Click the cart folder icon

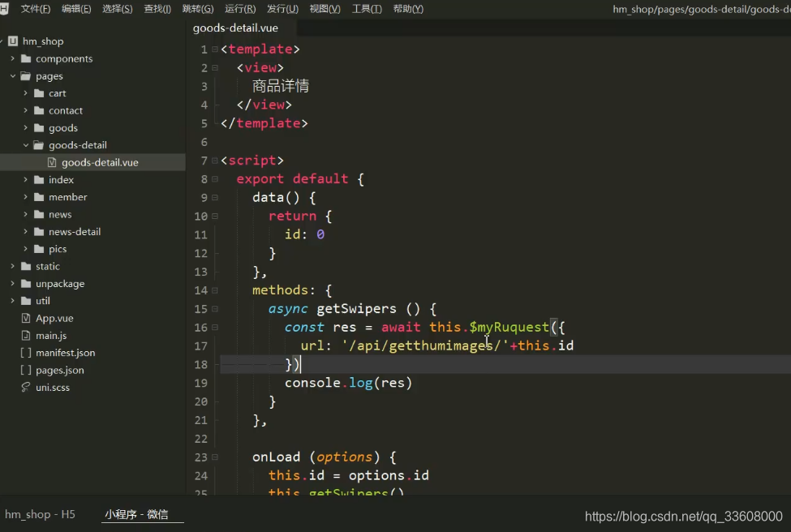click(x=39, y=92)
